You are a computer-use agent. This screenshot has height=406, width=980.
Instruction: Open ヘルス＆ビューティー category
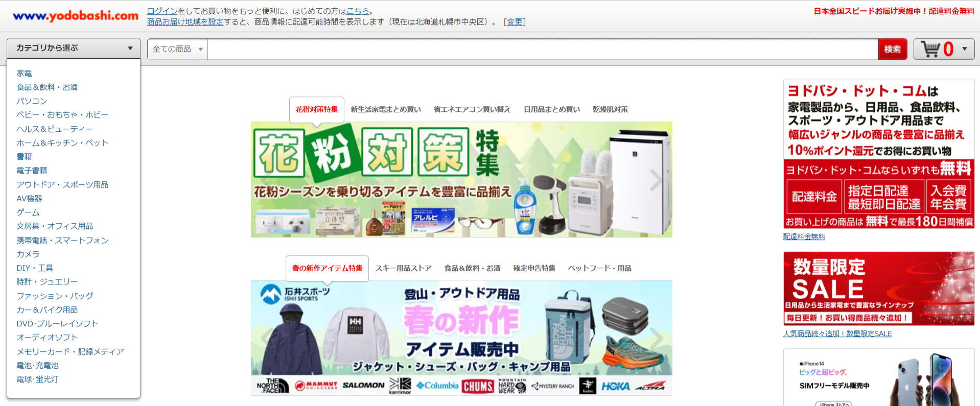pyautogui.click(x=55, y=129)
